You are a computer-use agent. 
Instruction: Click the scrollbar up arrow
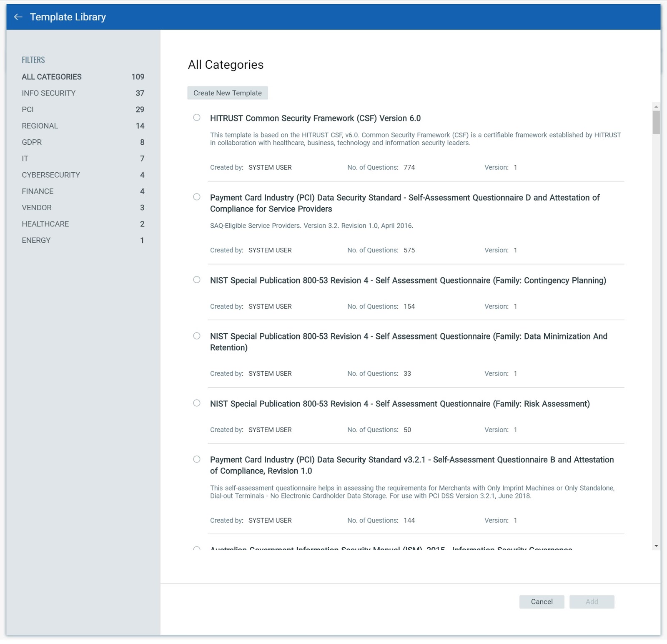pos(656,106)
